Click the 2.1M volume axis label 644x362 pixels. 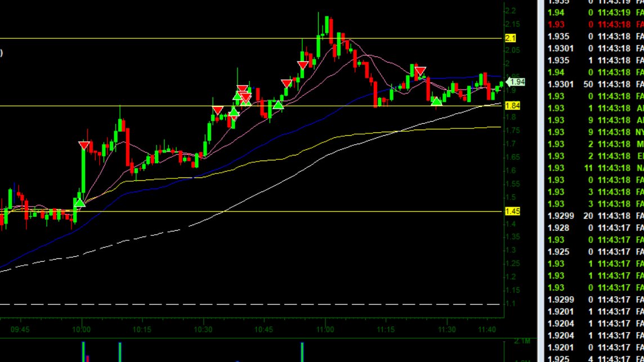point(522,342)
